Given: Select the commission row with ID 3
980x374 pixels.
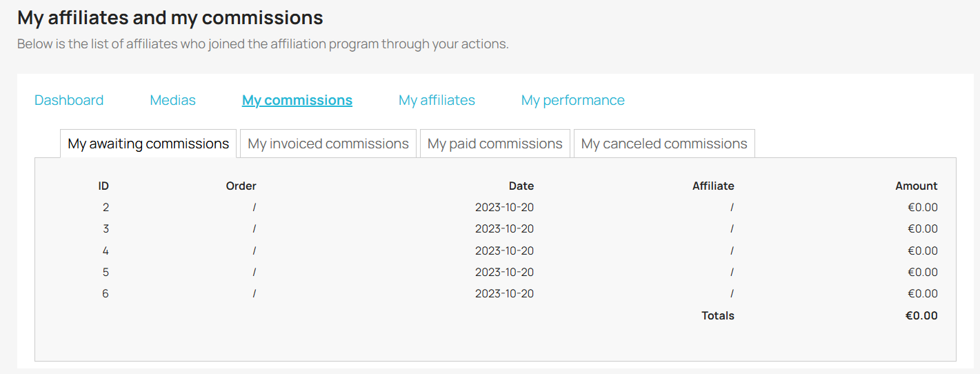Looking at the screenshot, I should pyautogui.click(x=495, y=228).
